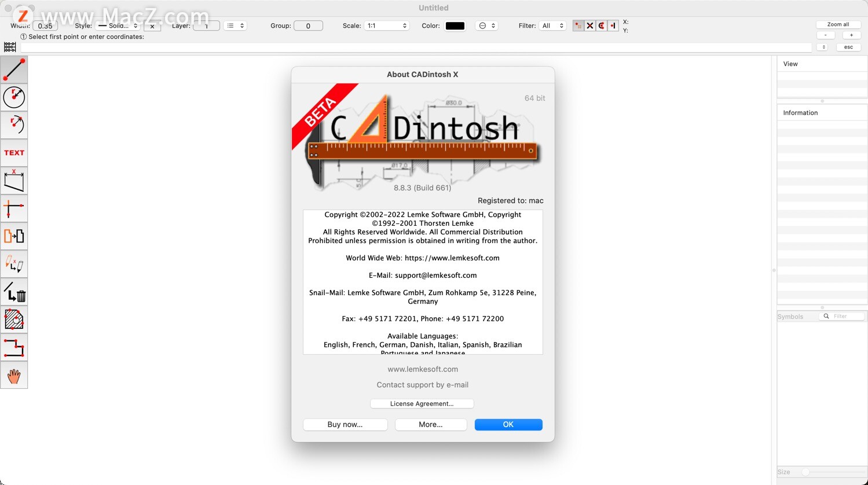Click the Buy now... button

[x=345, y=424]
